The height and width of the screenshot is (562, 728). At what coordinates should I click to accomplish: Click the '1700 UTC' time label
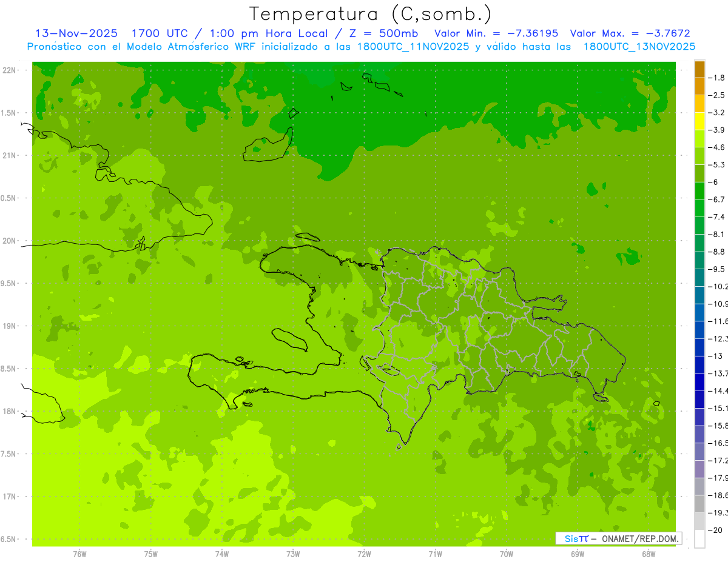click(160, 33)
